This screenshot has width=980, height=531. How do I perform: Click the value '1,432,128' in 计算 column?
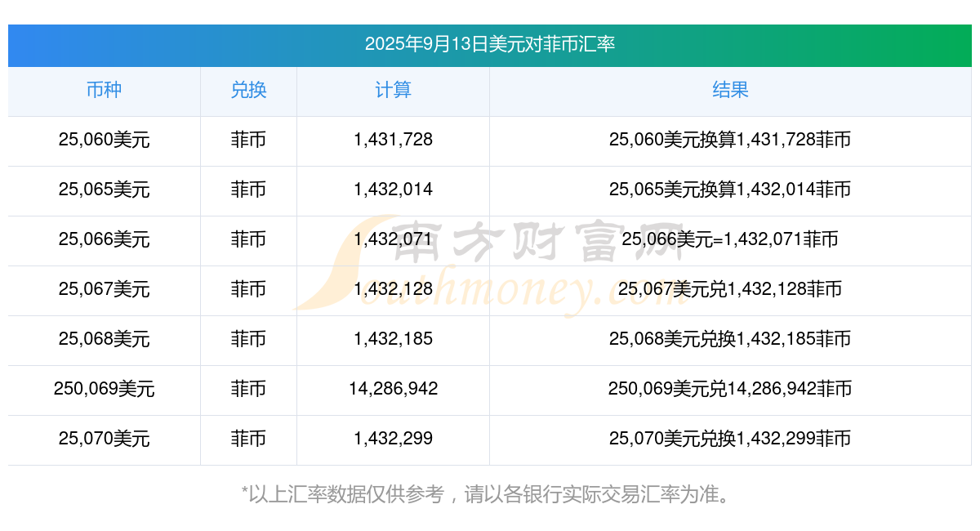click(393, 289)
